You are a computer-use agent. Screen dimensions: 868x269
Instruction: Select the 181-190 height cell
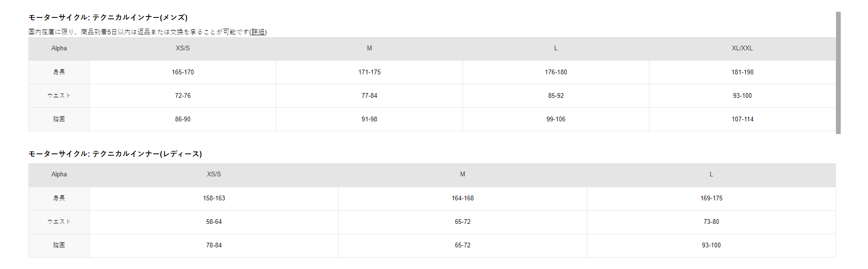(742, 72)
